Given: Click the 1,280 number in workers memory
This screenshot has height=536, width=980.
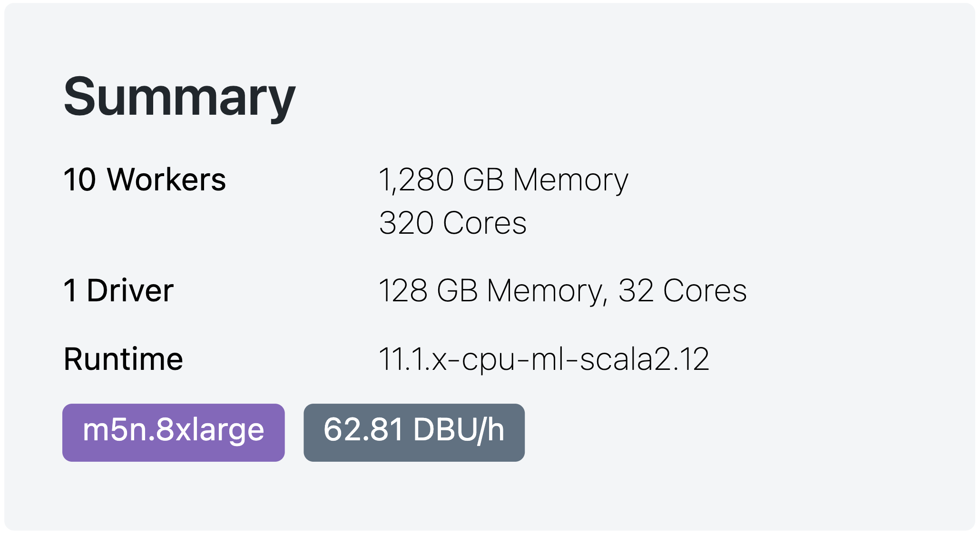Looking at the screenshot, I should click(416, 180).
